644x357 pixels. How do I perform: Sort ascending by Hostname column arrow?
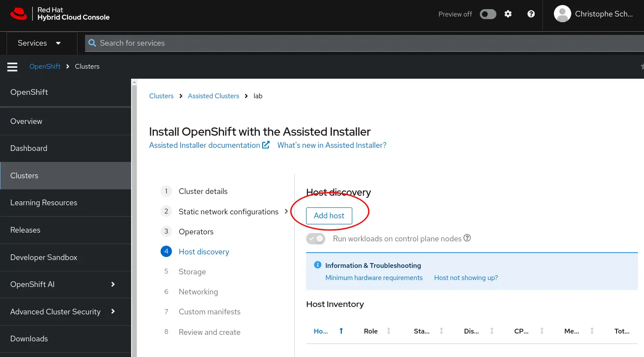(341, 331)
